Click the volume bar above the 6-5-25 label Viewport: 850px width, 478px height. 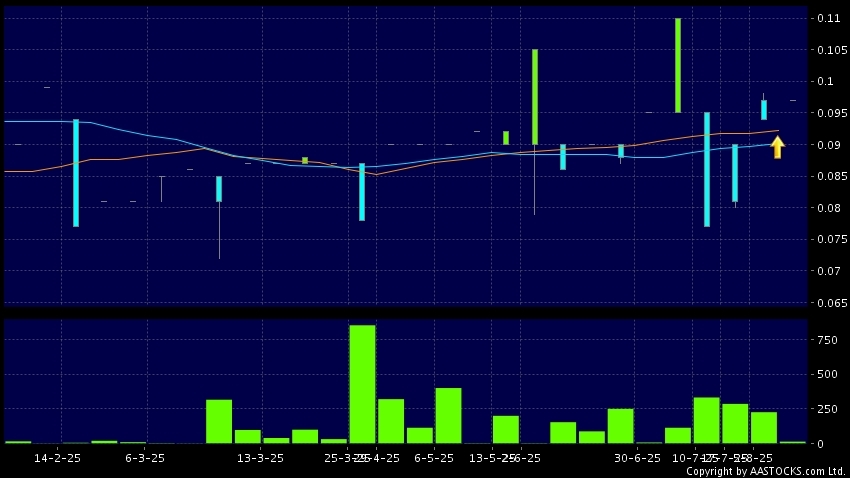click(x=448, y=416)
